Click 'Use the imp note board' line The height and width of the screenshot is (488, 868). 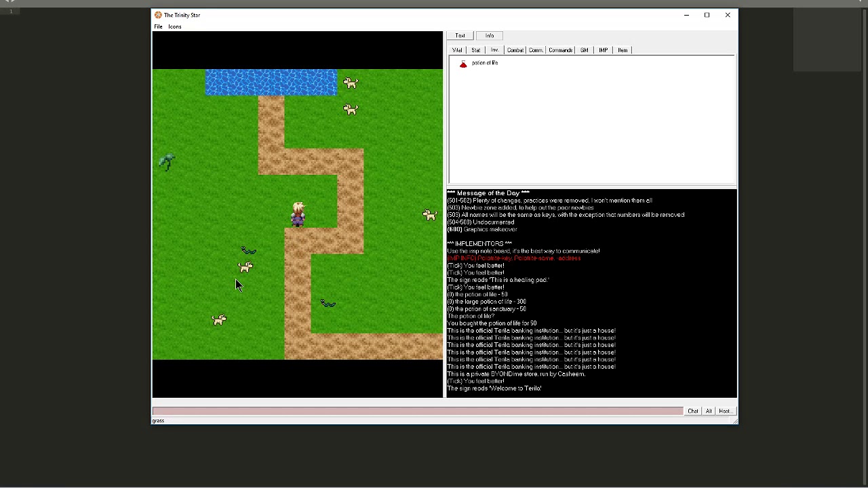(x=524, y=251)
